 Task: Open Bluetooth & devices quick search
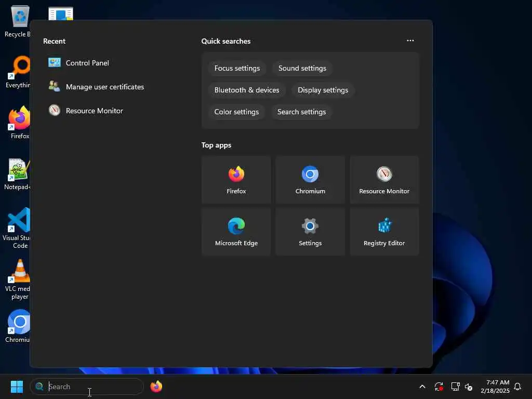pyautogui.click(x=247, y=90)
